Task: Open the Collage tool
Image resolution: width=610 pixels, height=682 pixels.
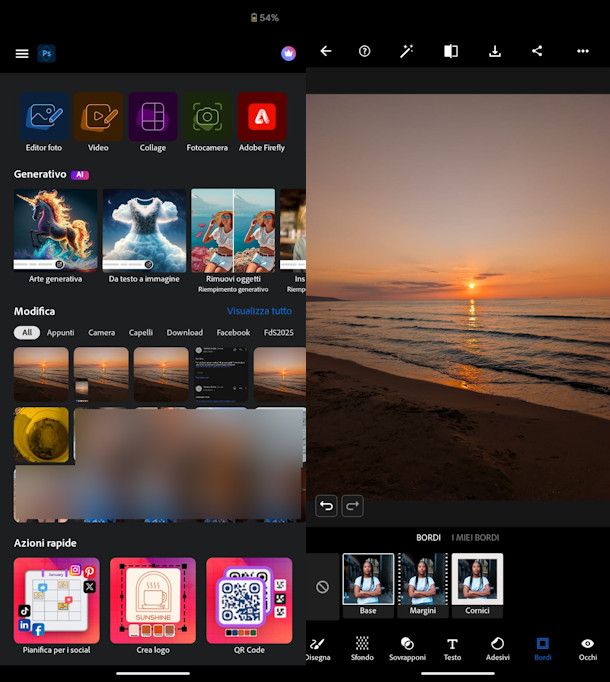Action: click(153, 123)
